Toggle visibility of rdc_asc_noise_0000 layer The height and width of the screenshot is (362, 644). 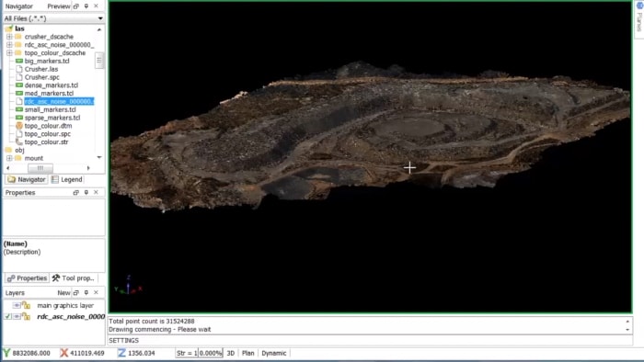tap(17, 316)
